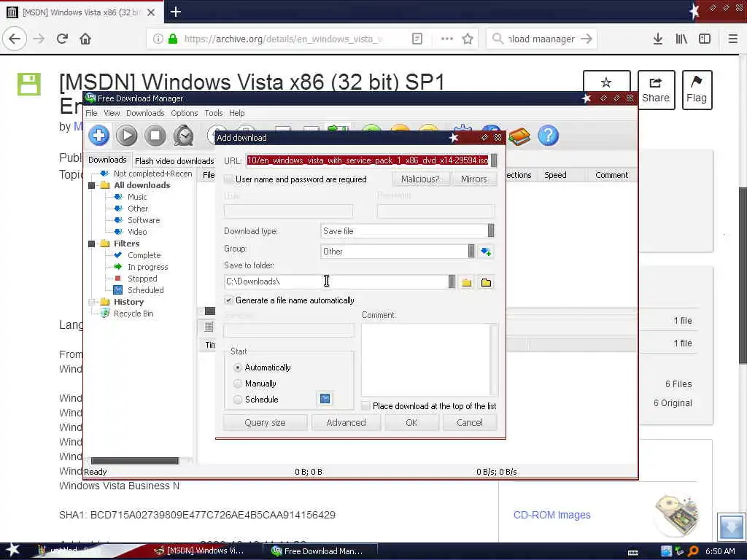Select Manually start option

[x=238, y=384]
